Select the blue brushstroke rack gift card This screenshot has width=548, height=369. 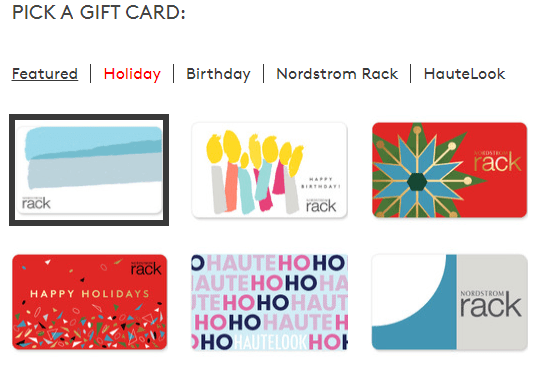tap(89, 170)
